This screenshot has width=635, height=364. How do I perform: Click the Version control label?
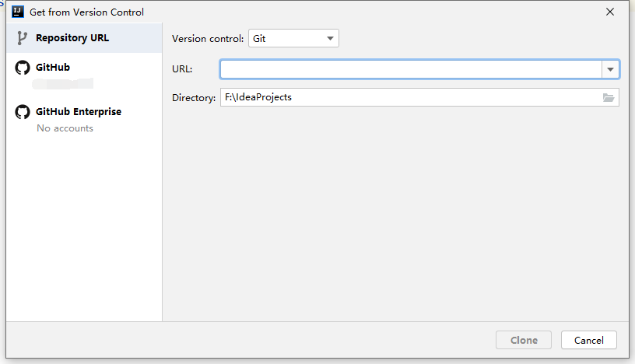click(208, 39)
